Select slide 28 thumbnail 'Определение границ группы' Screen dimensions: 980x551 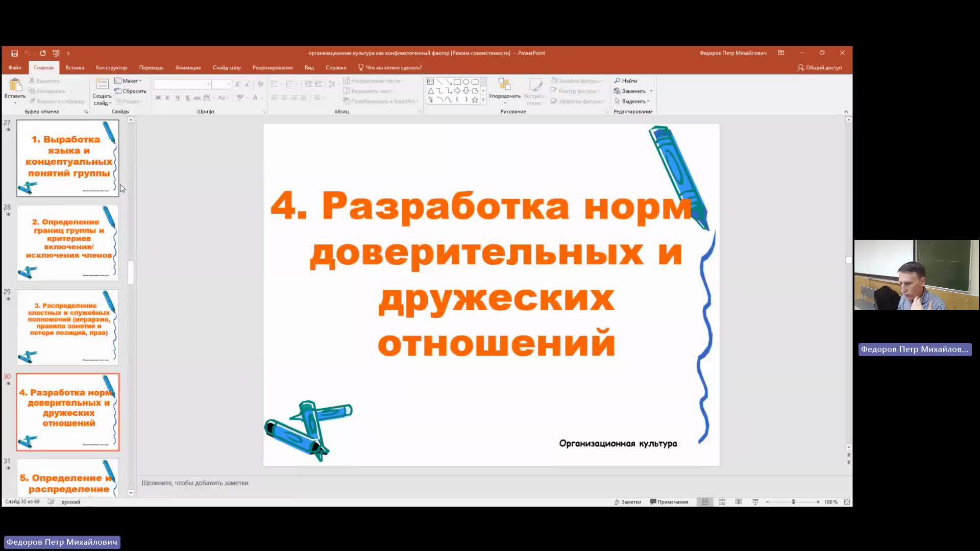[x=68, y=243]
